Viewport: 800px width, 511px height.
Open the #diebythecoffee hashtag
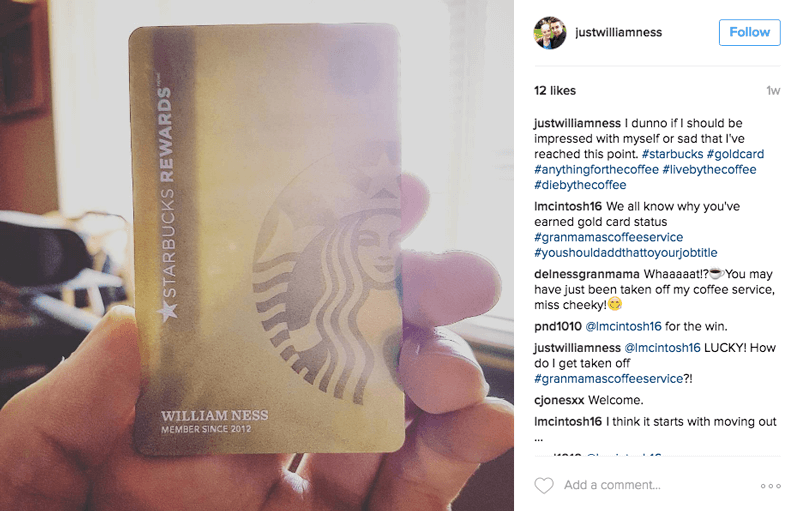(580, 185)
